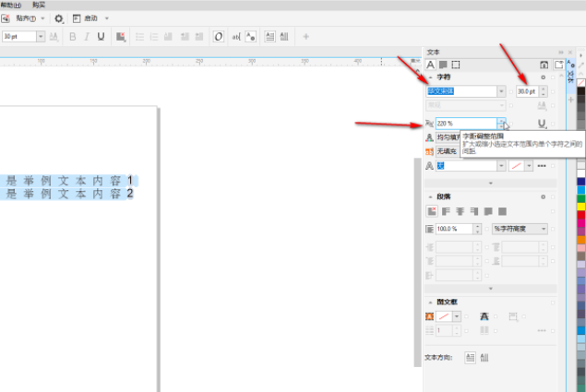This screenshot has height=392, width=586.
Task: Click the settings gear icon in top toolbar
Action: point(60,18)
